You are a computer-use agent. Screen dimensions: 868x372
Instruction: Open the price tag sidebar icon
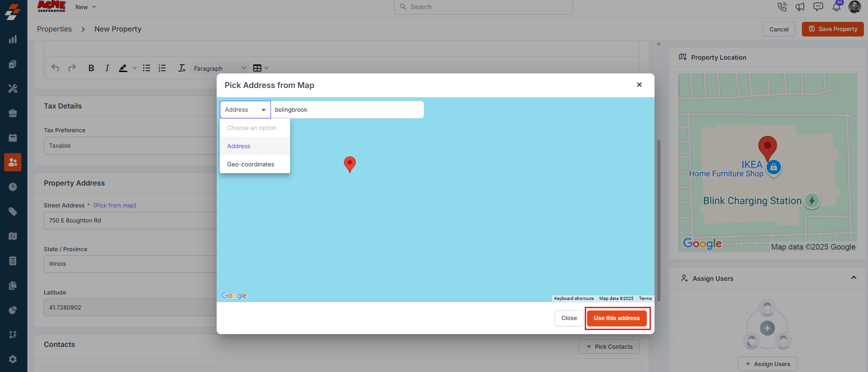tap(13, 212)
